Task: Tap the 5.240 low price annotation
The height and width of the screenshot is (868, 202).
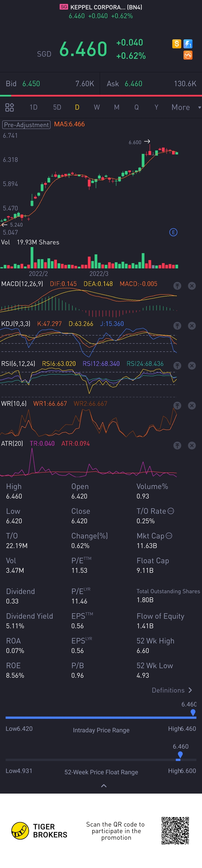Action: (x=16, y=225)
